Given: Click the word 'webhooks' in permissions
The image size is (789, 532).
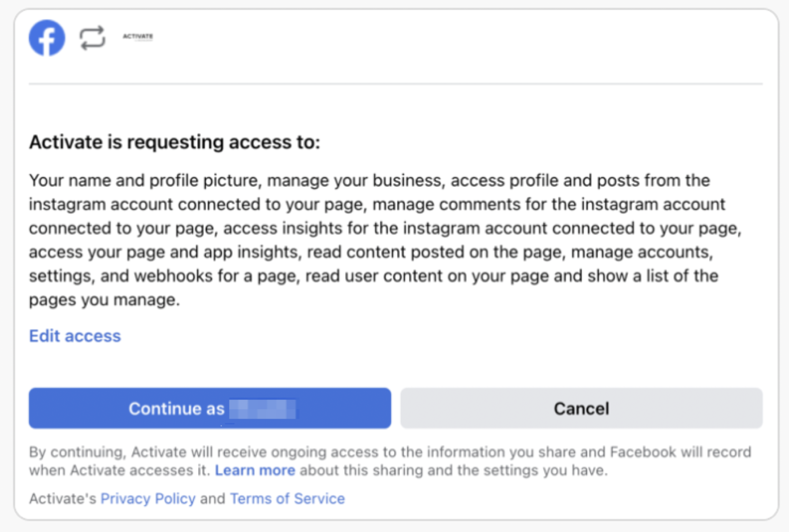Looking at the screenshot, I should 173,276.
